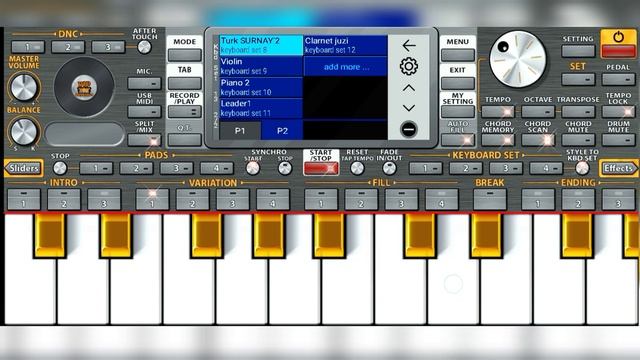
Task: Click the up chevron in the display
Action: click(x=409, y=88)
